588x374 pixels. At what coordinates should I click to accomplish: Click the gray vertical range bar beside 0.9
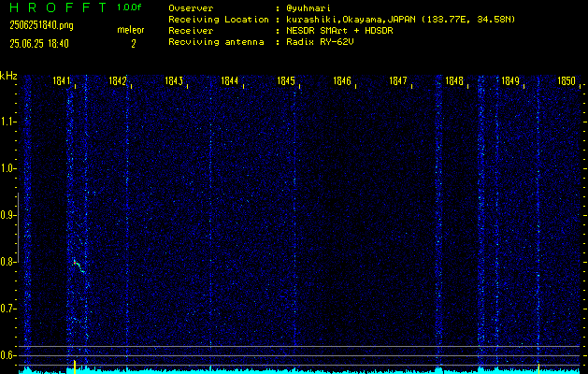click(x=19, y=227)
